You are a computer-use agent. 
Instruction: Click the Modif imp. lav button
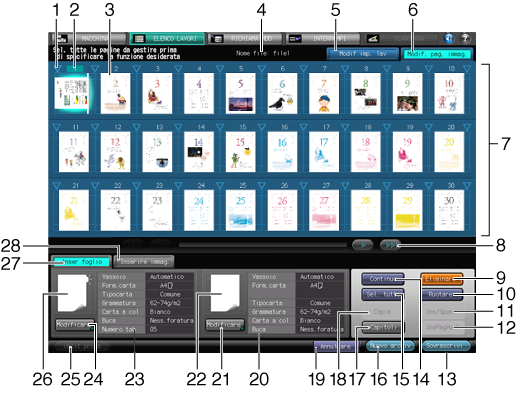click(x=362, y=54)
